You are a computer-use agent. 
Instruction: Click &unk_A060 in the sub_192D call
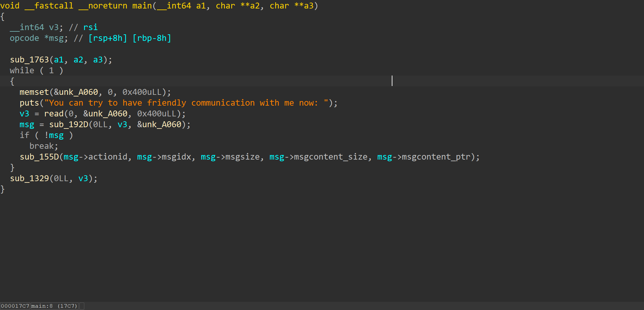pos(159,125)
